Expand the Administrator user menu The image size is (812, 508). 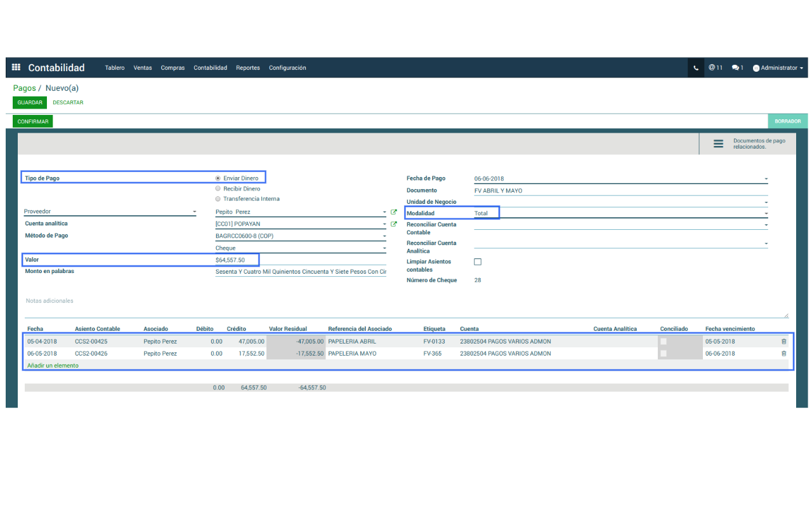(x=778, y=68)
